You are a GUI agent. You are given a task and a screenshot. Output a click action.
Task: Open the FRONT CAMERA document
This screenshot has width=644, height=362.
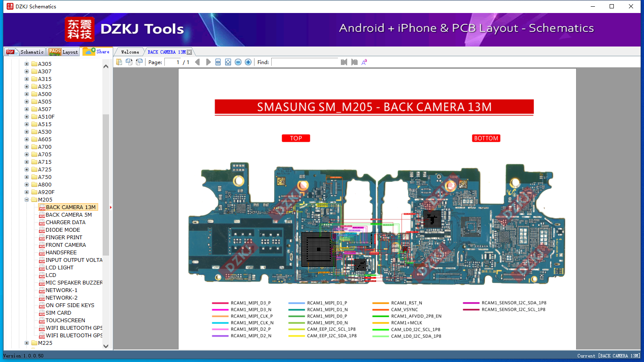click(x=65, y=245)
